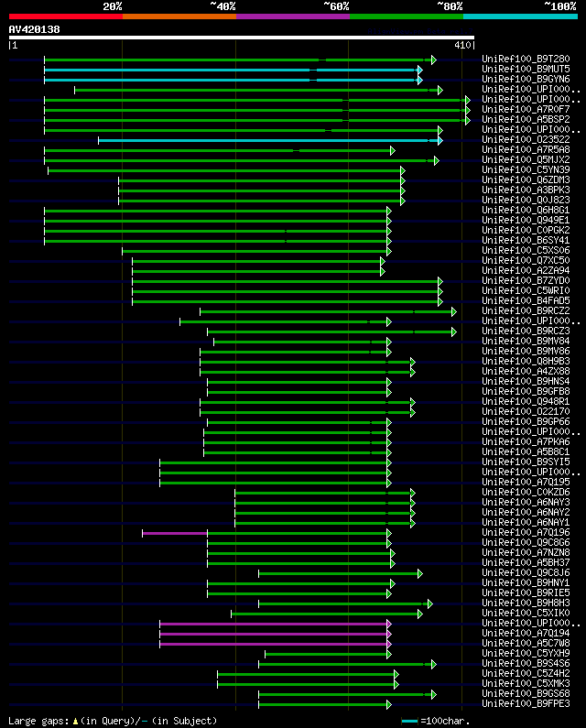Open the UniRef100_B9SYI5 entry

tap(526, 462)
